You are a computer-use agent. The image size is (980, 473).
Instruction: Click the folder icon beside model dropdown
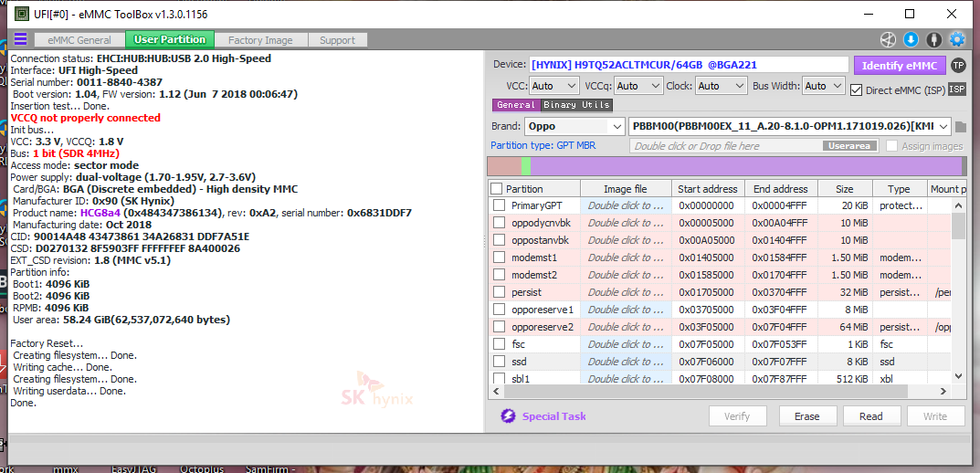[961, 127]
